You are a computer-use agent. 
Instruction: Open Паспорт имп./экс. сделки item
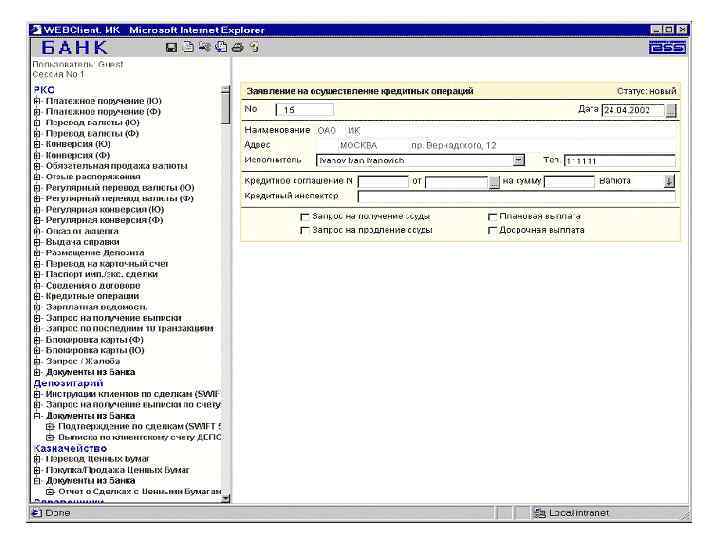101,274
